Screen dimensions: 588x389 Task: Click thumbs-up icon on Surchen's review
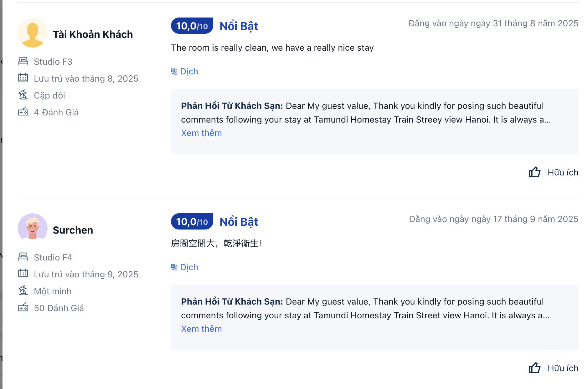coord(534,368)
